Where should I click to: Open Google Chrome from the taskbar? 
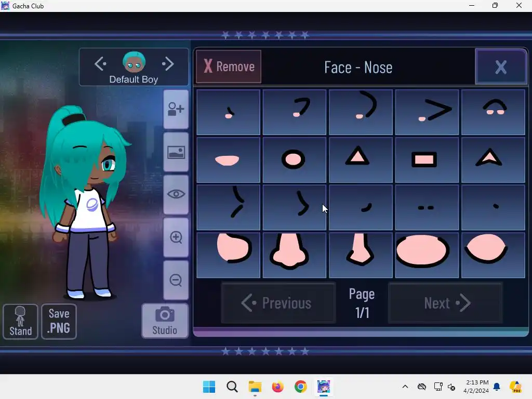pyautogui.click(x=301, y=387)
